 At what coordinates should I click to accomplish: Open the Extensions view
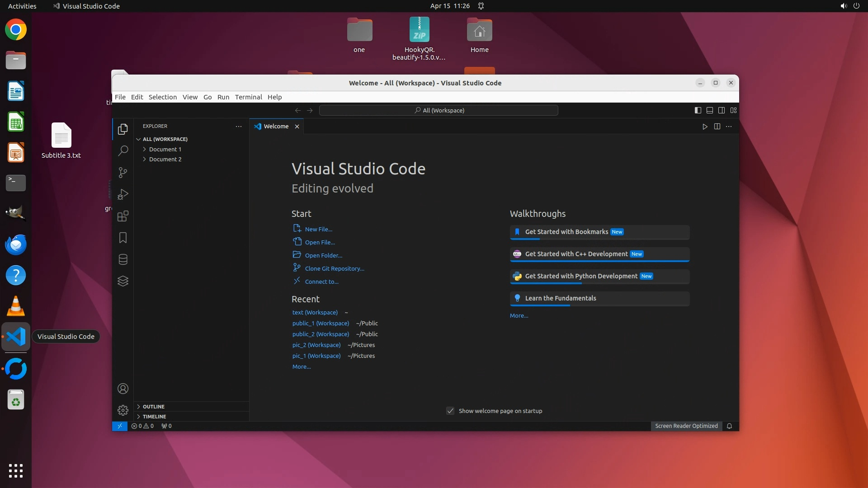[x=123, y=216]
